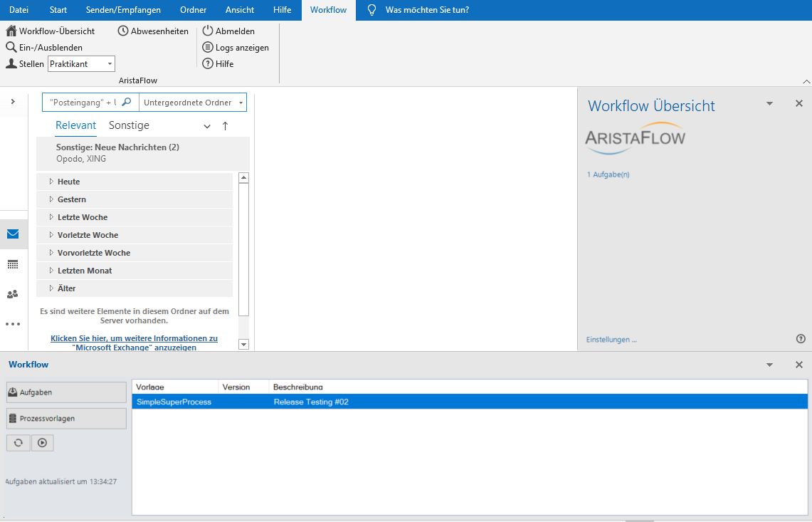Switch to the Sonstige inbox tab
The height and width of the screenshot is (522, 812).
pos(129,125)
